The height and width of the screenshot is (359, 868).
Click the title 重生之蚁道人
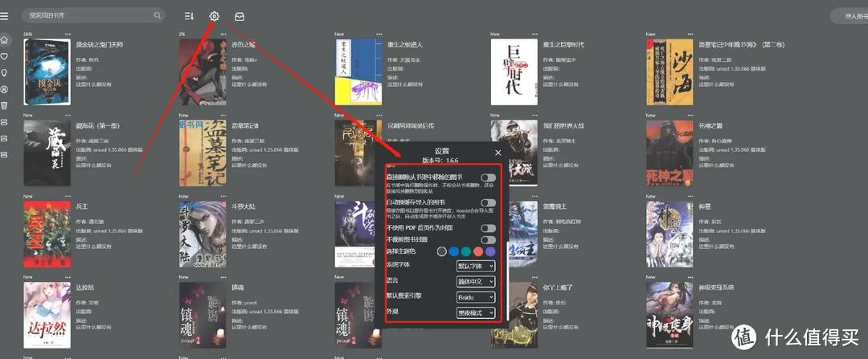404,45
